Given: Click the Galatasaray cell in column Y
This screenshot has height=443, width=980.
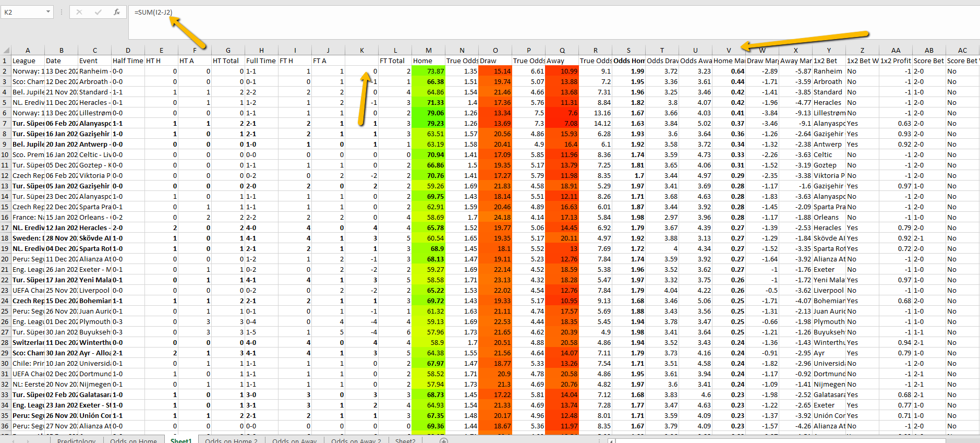Looking at the screenshot, I should point(829,394).
